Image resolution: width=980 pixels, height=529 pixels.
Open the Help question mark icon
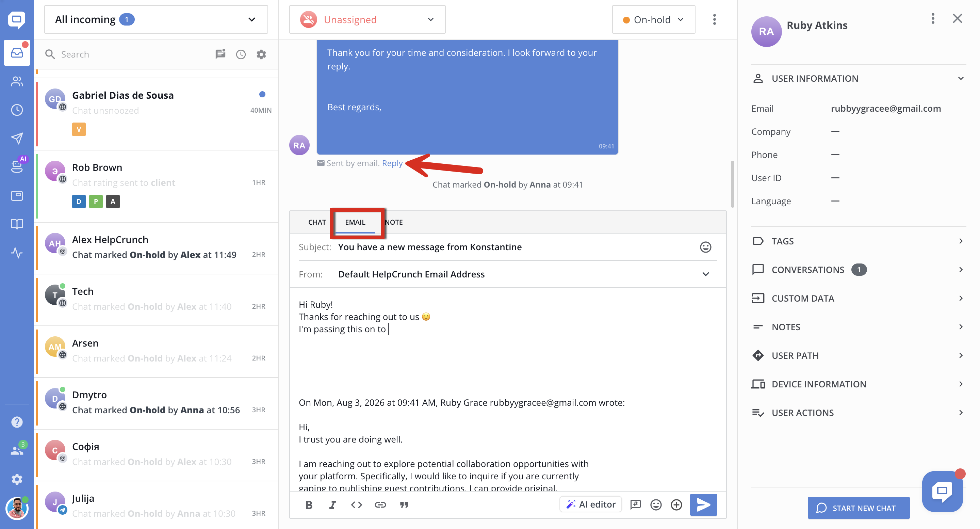click(17, 422)
